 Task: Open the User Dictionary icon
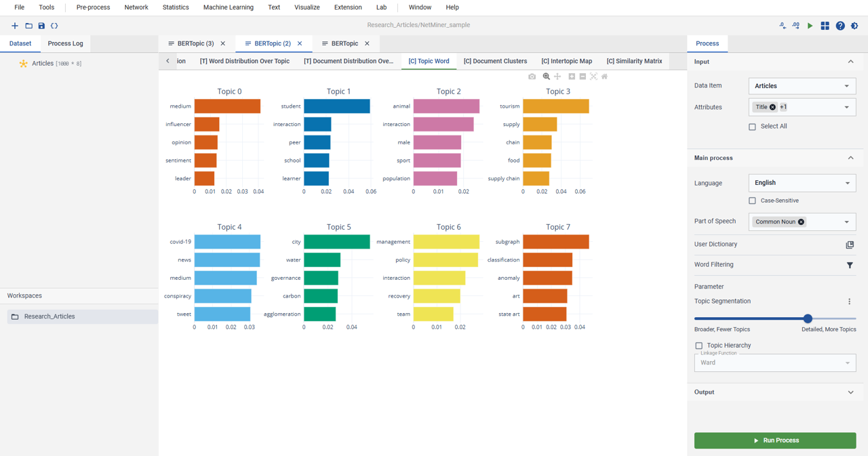tap(850, 245)
